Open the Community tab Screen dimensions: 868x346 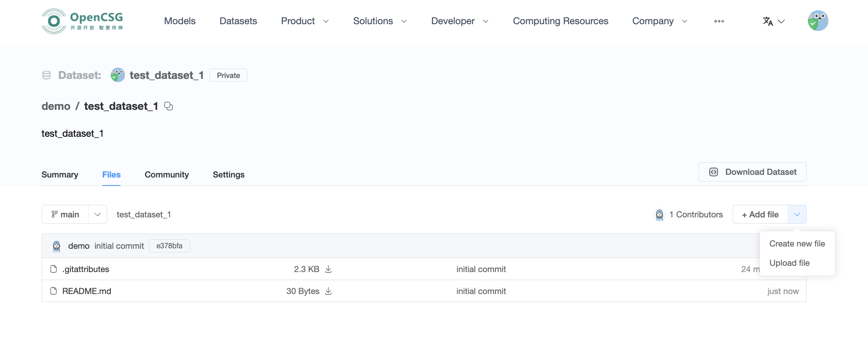tap(166, 174)
